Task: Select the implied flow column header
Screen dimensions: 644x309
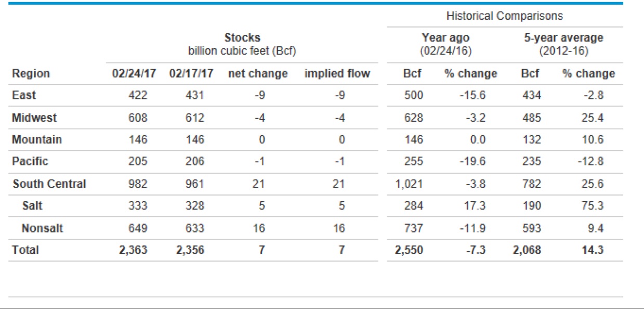Action: tap(337, 73)
